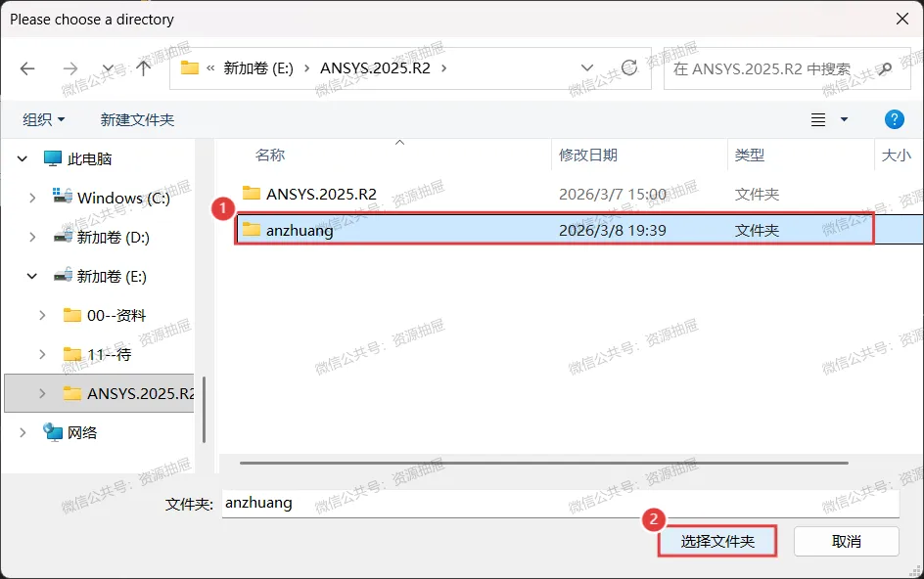Click 新加卷 (E:) in the address path

[258, 68]
